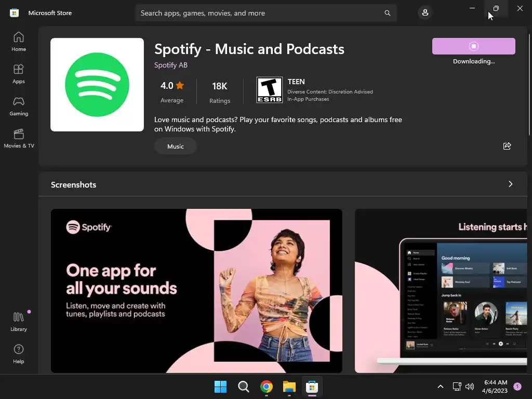Click the page vertical scrollbar
This screenshot has height=399, width=532.
[x=529, y=85]
